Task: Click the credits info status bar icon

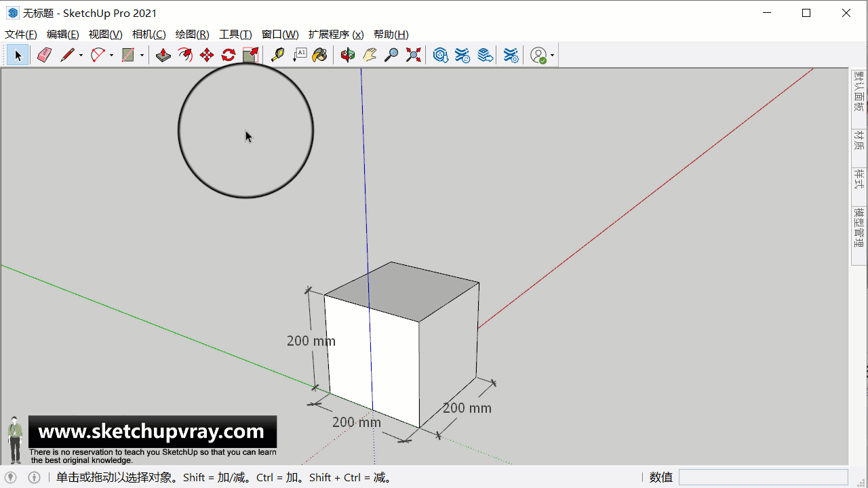Action: point(34,477)
